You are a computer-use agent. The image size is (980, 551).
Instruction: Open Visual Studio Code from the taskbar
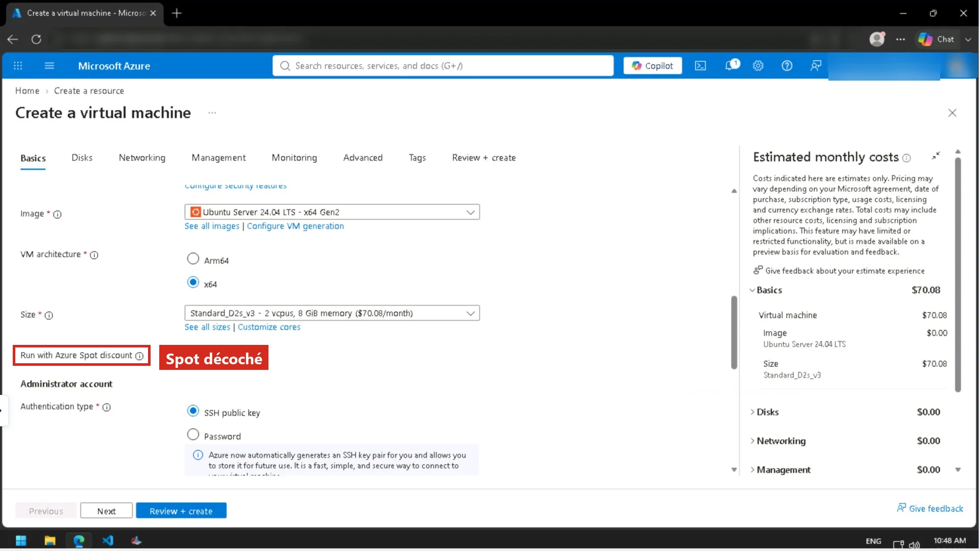(x=108, y=541)
